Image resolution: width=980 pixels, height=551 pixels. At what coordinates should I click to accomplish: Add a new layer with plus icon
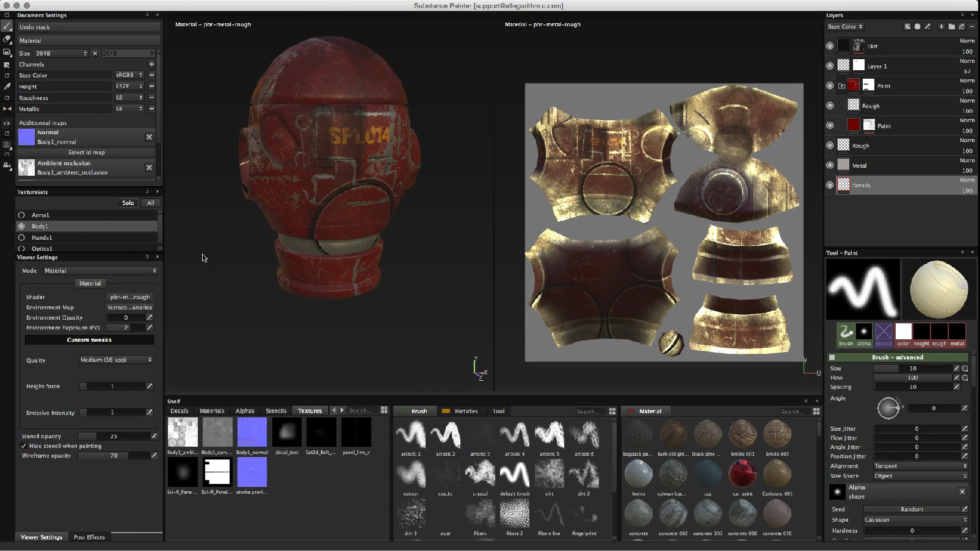[941, 27]
